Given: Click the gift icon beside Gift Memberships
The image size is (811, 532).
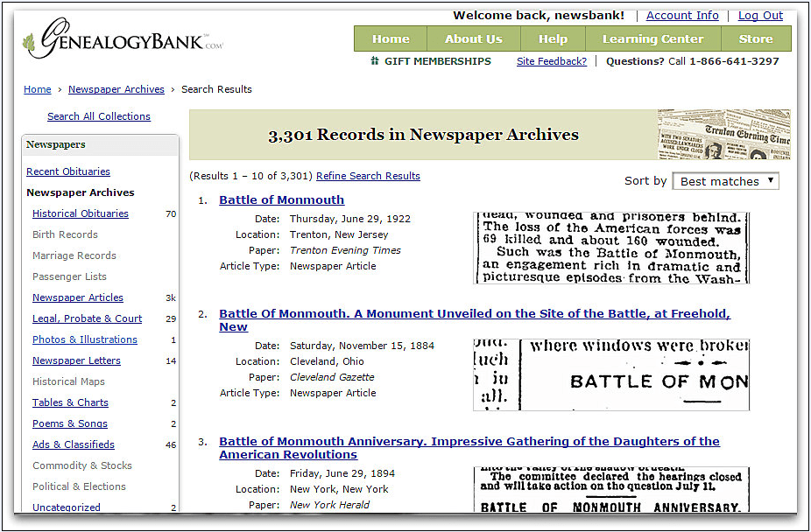Looking at the screenshot, I should pyautogui.click(x=375, y=61).
